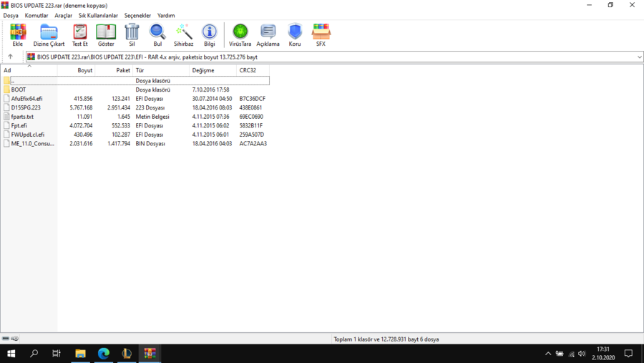Click the Göster (View) book icon

pyautogui.click(x=106, y=34)
